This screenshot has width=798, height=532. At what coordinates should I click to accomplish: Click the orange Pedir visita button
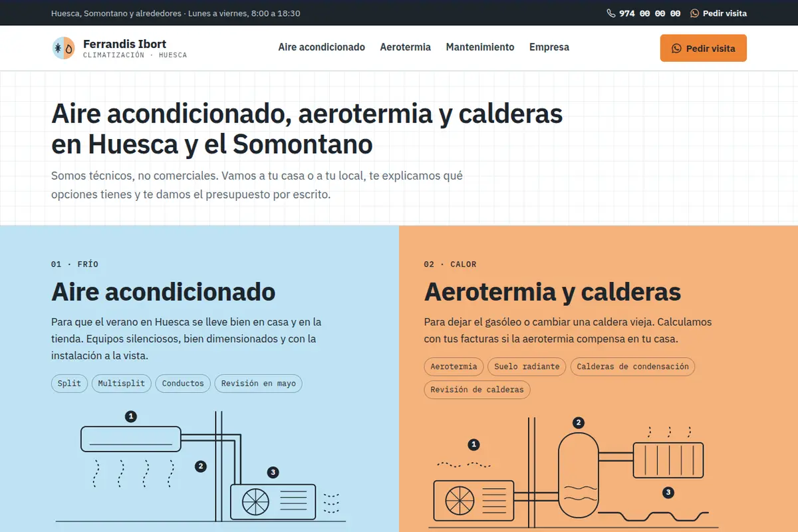[x=704, y=49]
